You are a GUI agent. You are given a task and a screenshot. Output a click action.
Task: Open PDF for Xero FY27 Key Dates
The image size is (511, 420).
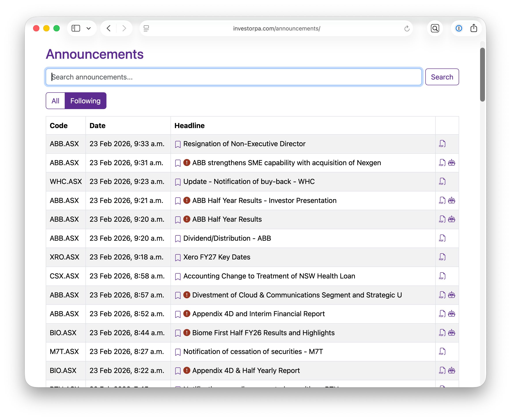pyautogui.click(x=442, y=257)
